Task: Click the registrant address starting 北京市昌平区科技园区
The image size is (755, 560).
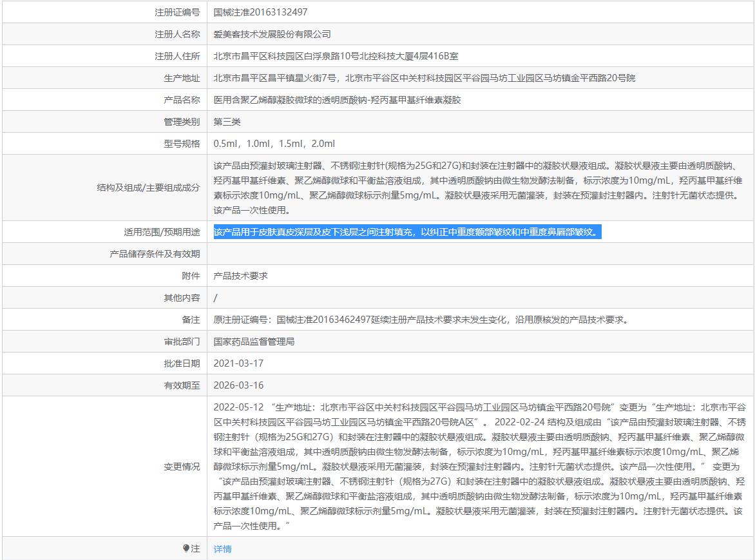Action: (336, 56)
